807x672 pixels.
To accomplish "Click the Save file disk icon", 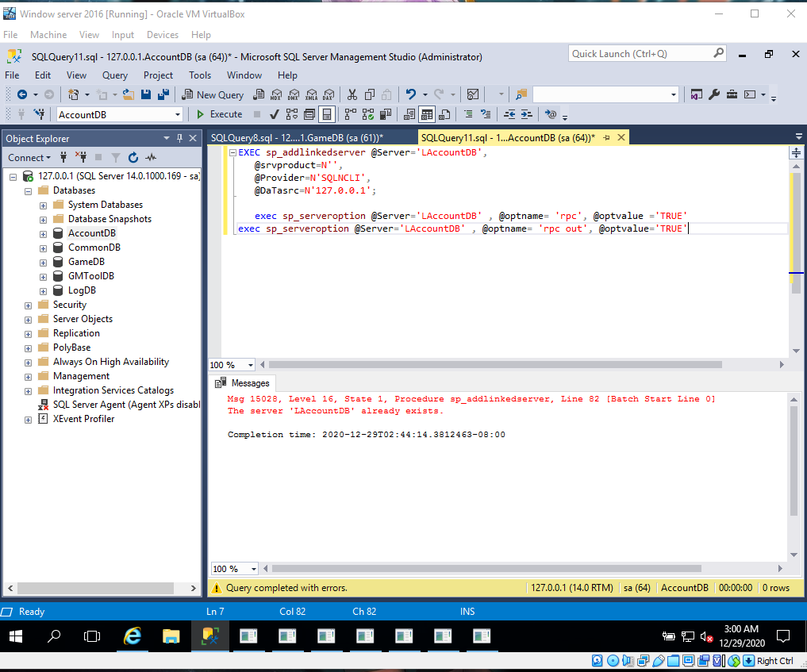I will pos(146,94).
